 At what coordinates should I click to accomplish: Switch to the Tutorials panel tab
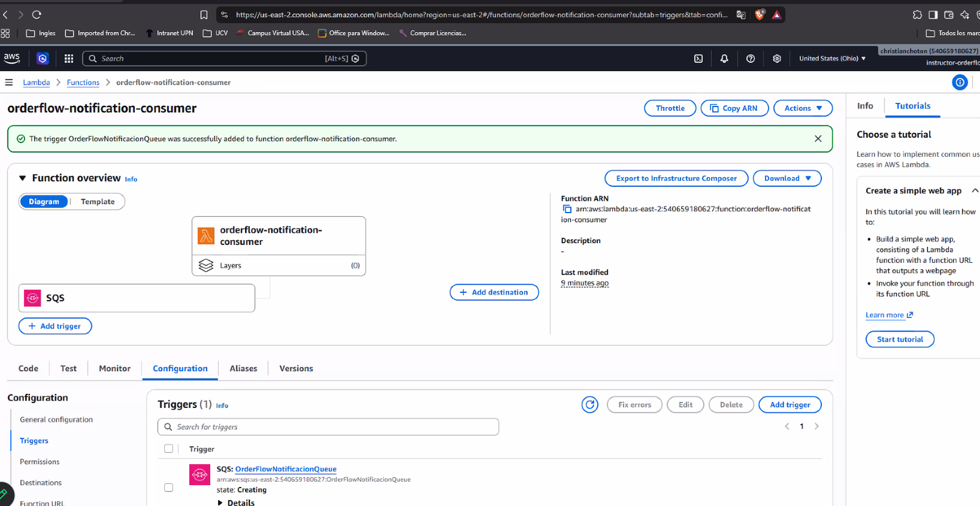[913, 106]
